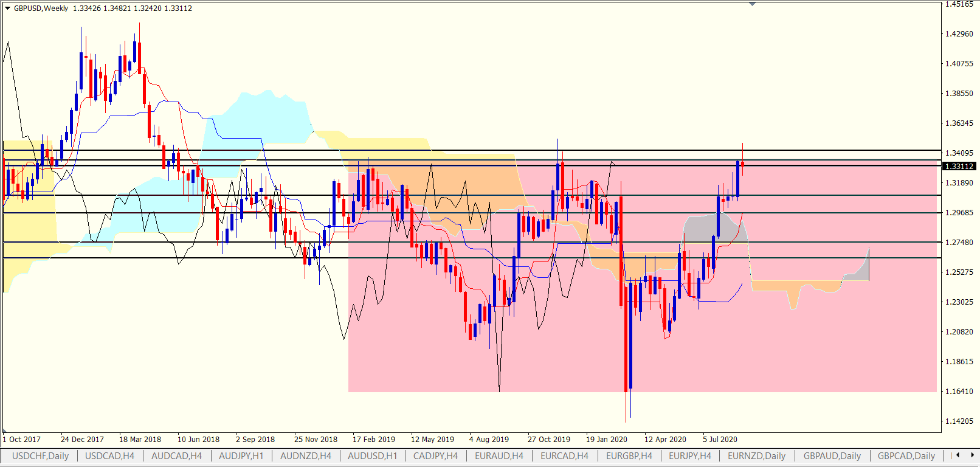980x467 pixels.
Task: Click the 1.16410 price axis label
Action: point(959,391)
